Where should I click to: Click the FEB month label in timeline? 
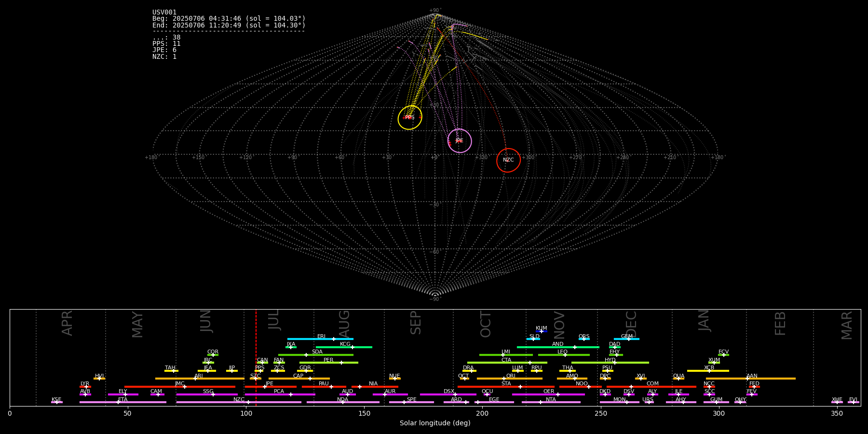pos(780,323)
